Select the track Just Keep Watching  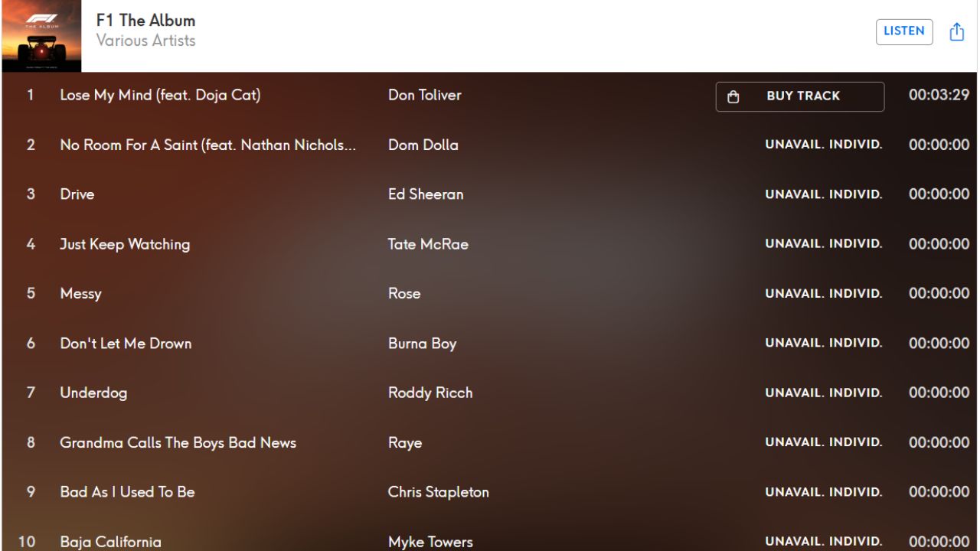click(125, 244)
